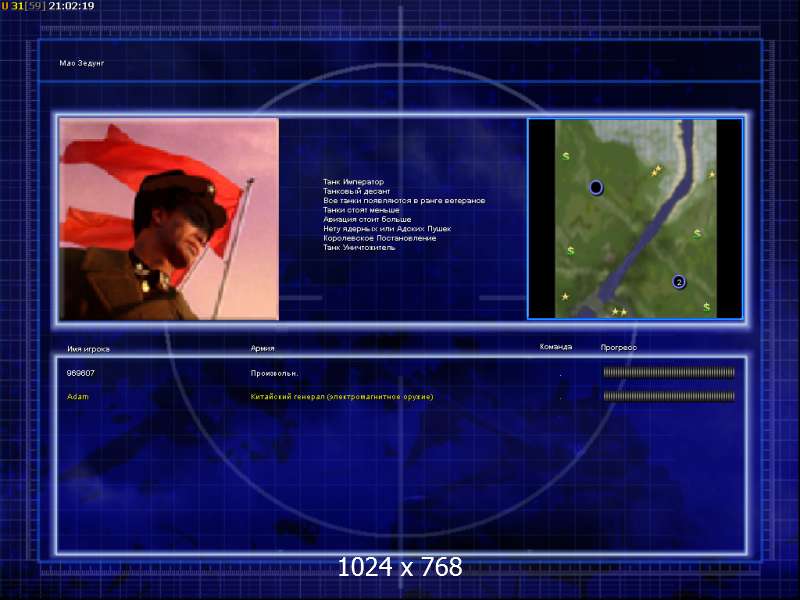Click the progress bar for player 969807
Screen dimensions: 800x600
[x=669, y=372]
